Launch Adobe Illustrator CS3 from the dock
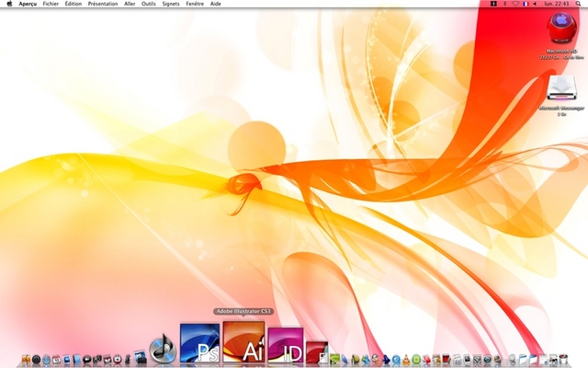The width and height of the screenshot is (588, 368). coord(243,341)
